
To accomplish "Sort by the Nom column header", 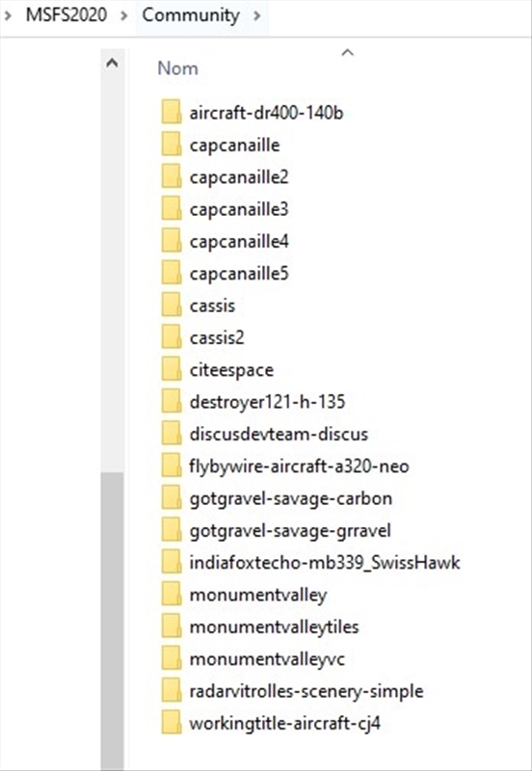I will 177,67.
